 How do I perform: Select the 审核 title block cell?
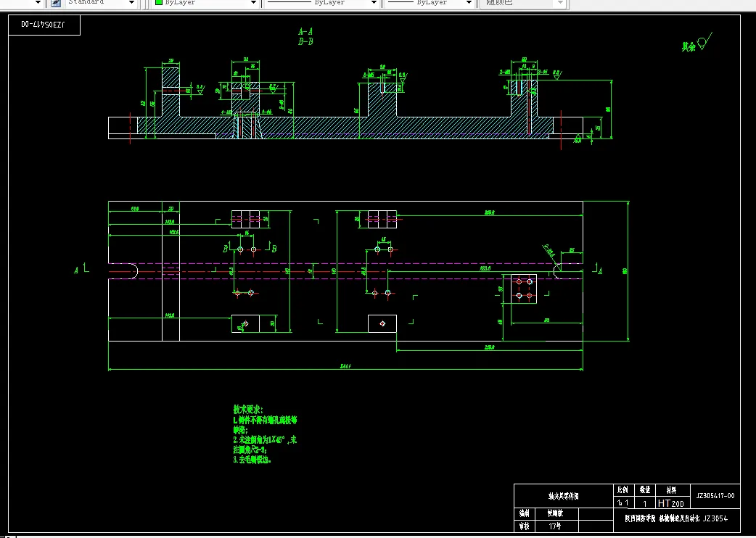pos(524,526)
